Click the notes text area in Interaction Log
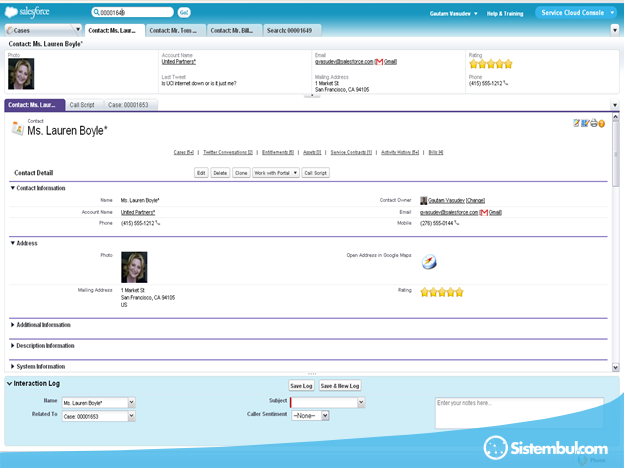Viewport: 624px width, 468px height. pos(519,413)
